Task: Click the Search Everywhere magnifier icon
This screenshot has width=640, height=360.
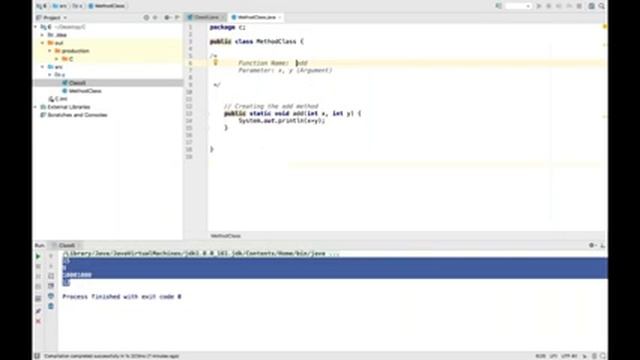Action: (602, 6)
